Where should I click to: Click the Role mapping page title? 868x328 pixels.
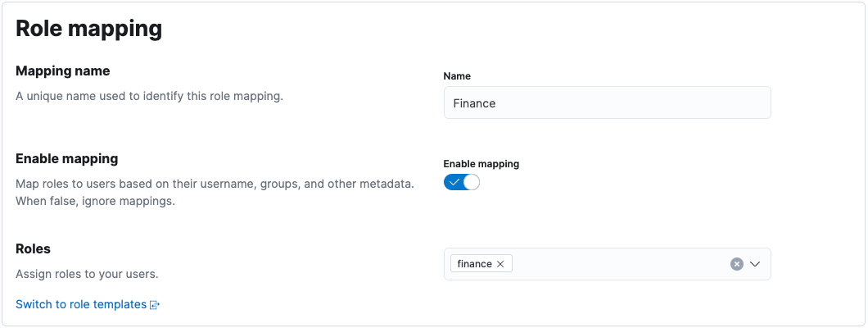point(89,29)
